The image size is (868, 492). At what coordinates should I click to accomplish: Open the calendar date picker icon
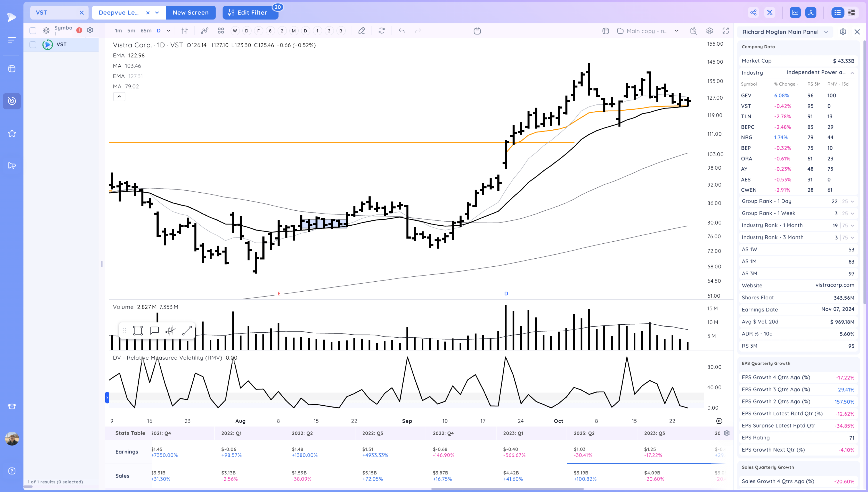point(477,31)
